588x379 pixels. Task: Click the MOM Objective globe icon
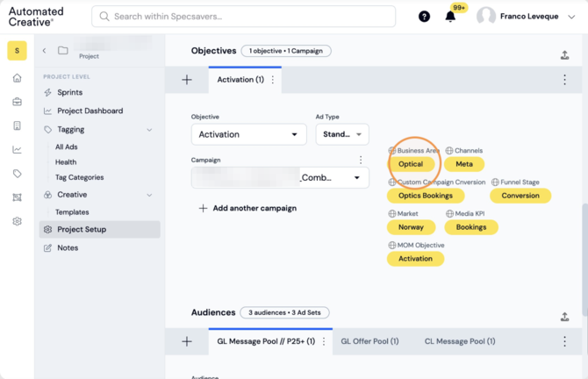[392, 245]
